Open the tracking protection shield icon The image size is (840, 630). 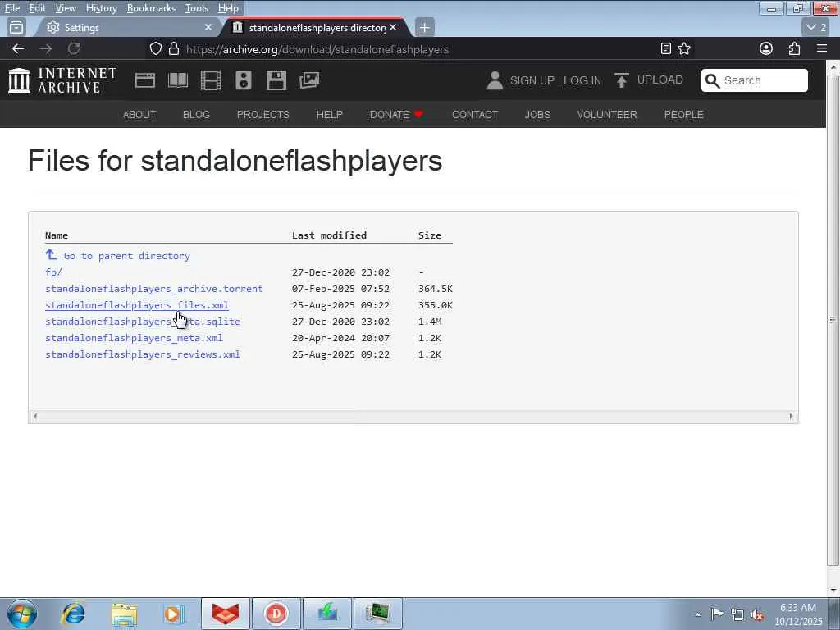click(x=155, y=48)
